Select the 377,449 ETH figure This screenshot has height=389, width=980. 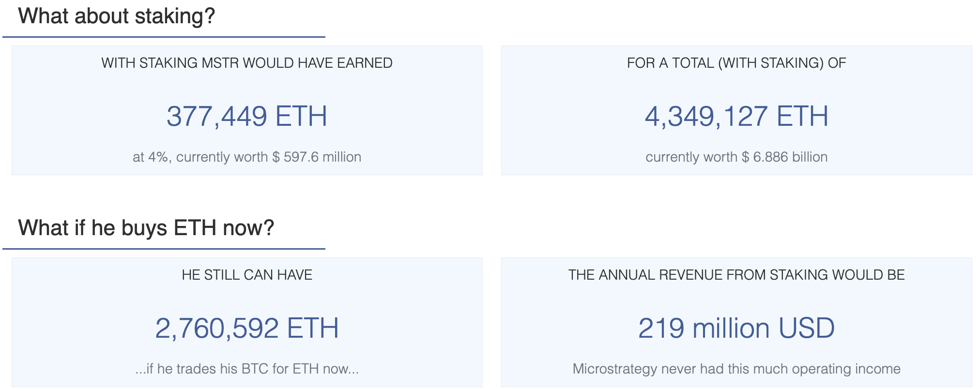coord(247,117)
